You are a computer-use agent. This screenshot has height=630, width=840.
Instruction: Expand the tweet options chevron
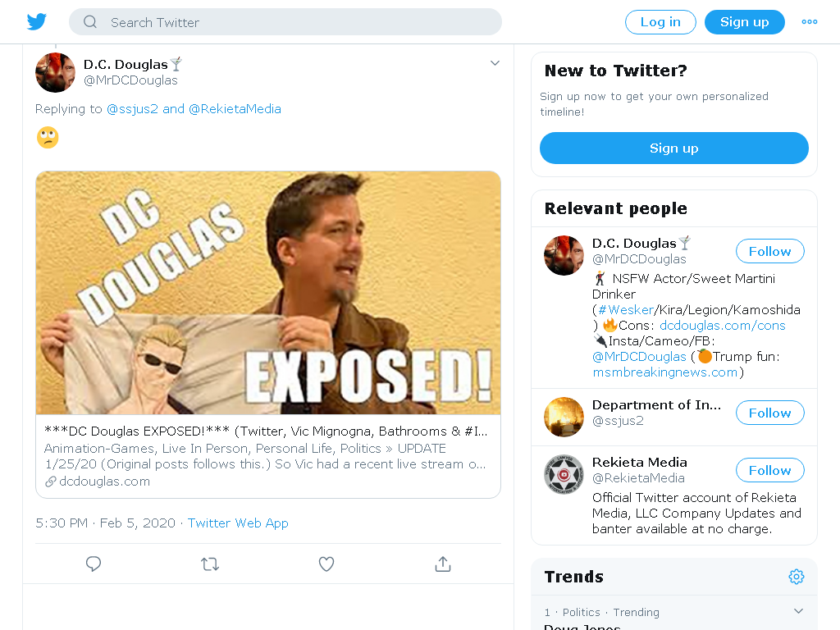[x=495, y=63]
